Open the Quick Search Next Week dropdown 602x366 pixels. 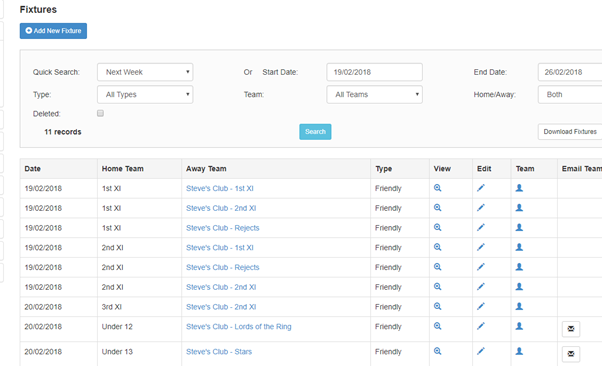click(145, 72)
